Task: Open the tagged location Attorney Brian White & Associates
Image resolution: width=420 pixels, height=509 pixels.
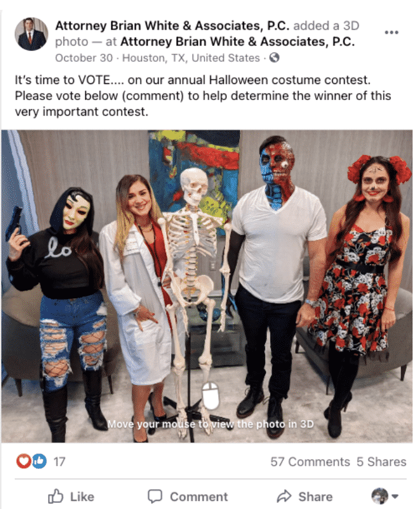Action: point(237,41)
